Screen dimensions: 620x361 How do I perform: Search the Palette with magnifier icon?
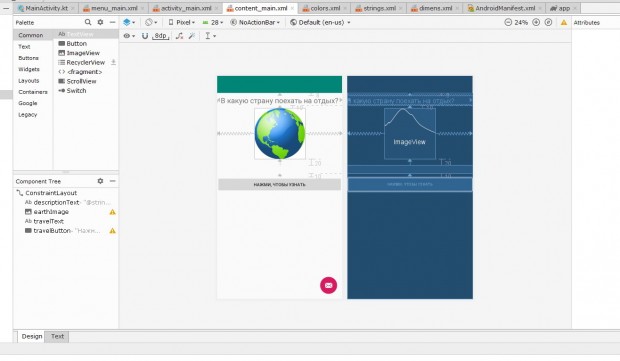(x=88, y=22)
